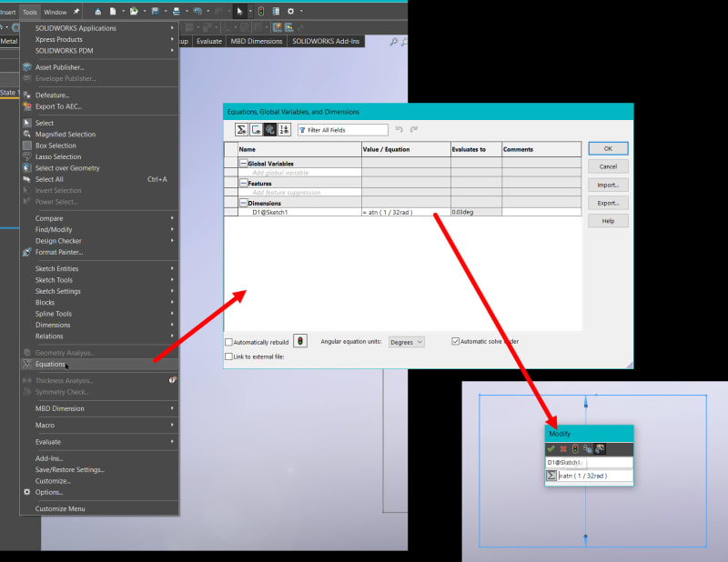Click the Select cursor tool icon
This screenshot has width=728, height=562.
pos(239,11)
